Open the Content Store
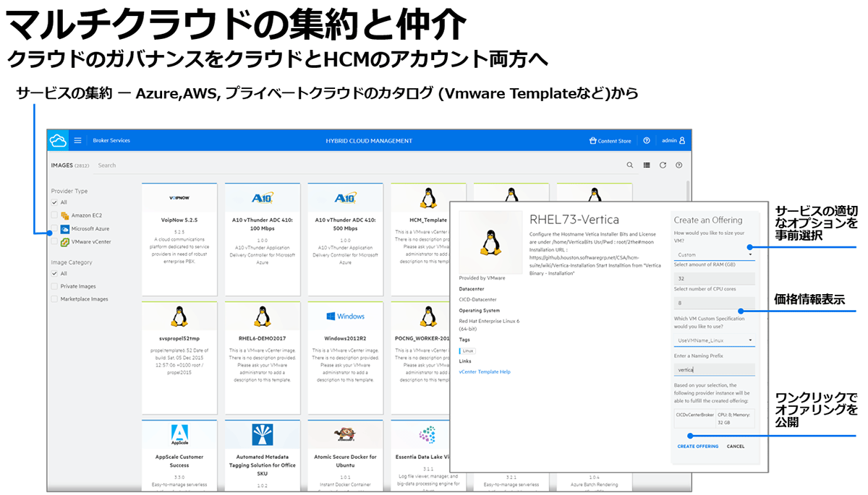The image size is (868, 495). 610,141
